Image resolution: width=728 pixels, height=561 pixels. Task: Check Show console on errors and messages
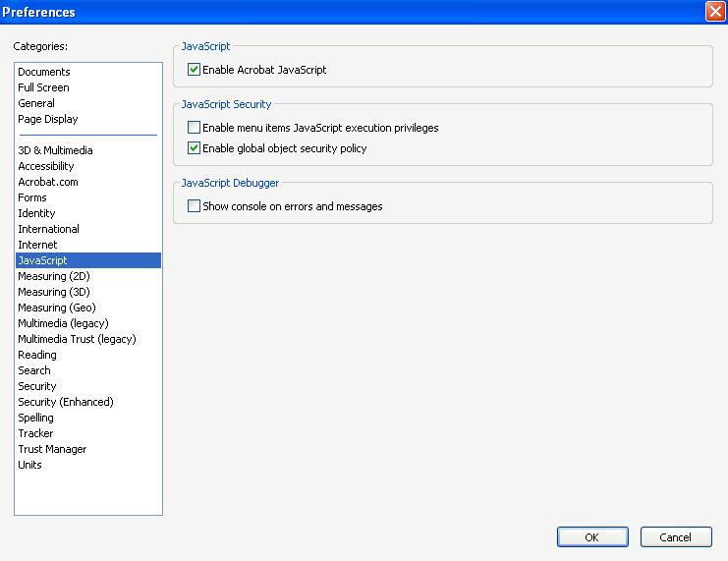[x=195, y=206]
